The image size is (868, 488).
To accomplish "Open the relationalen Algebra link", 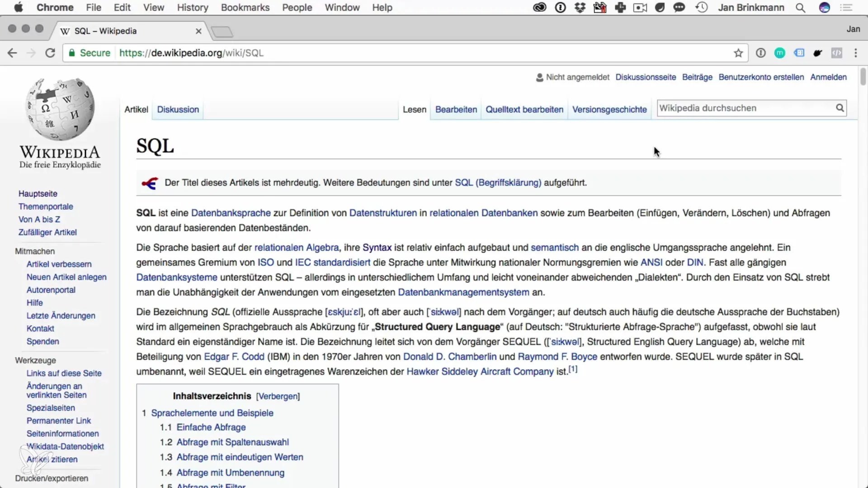I will (297, 248).
